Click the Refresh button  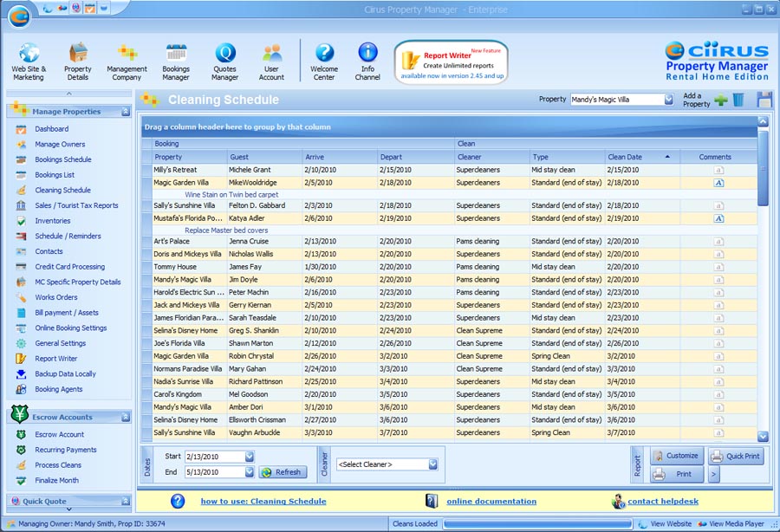pos(282,472)
